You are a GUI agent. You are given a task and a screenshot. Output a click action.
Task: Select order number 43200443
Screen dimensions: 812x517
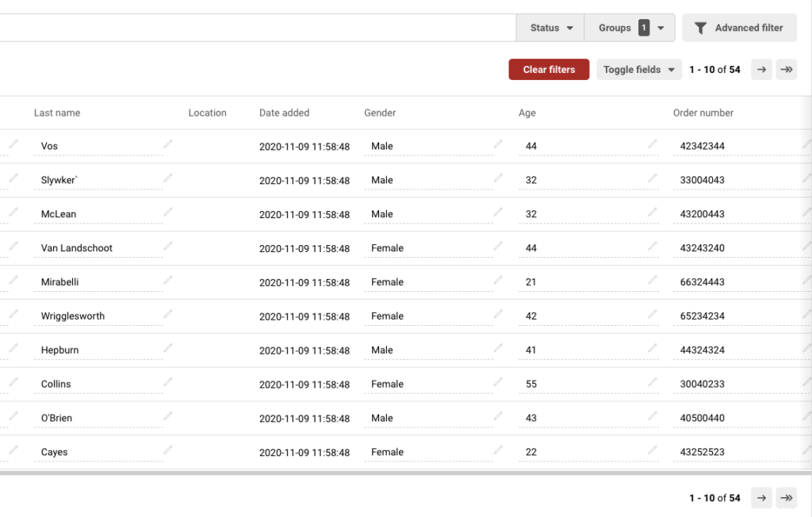[703, 214]
